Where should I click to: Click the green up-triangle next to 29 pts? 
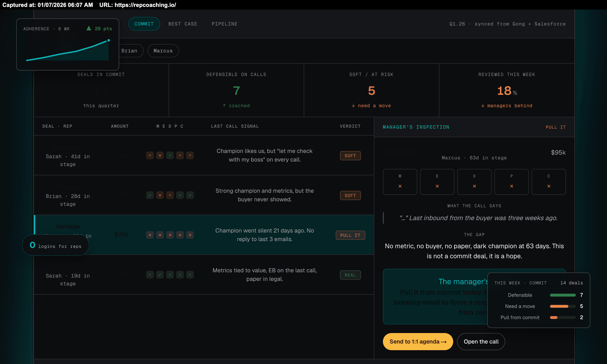pyautogui.click(x=89, y=28)
